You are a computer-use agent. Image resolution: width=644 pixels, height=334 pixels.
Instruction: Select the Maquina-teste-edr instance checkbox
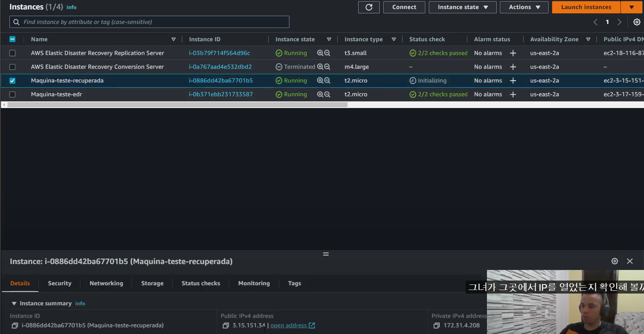[x=13, y=94]
